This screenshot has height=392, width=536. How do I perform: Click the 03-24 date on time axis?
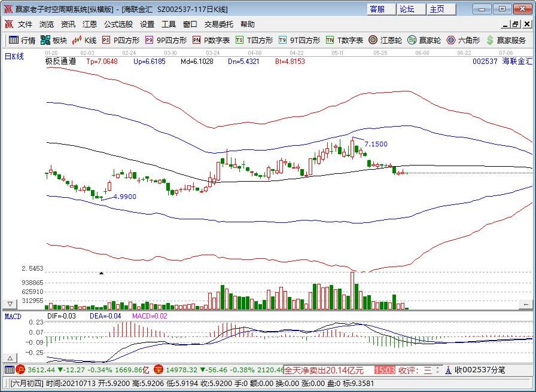coord(212,53)
